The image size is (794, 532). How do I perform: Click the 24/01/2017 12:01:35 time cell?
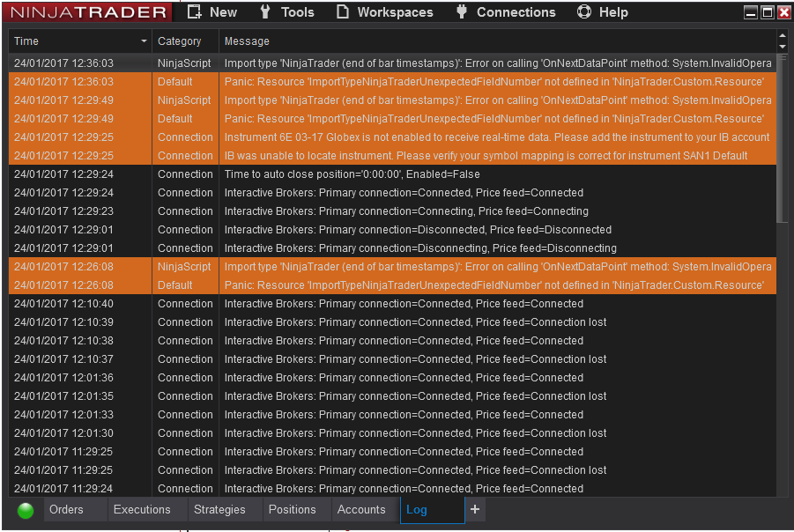pyautogui.click(x=80, y=395)
